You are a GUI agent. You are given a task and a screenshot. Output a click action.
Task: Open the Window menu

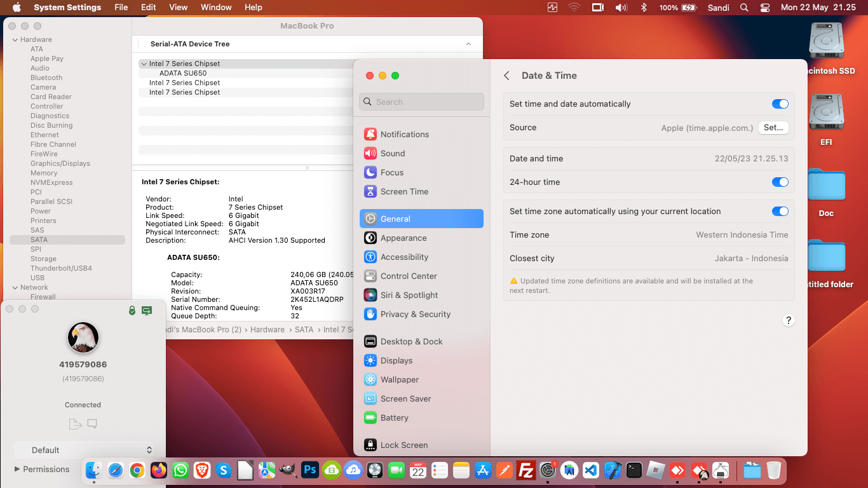216,8
